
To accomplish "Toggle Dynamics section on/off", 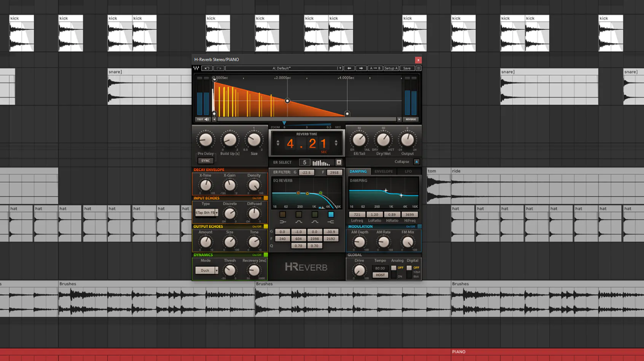I will pos(266,255).
